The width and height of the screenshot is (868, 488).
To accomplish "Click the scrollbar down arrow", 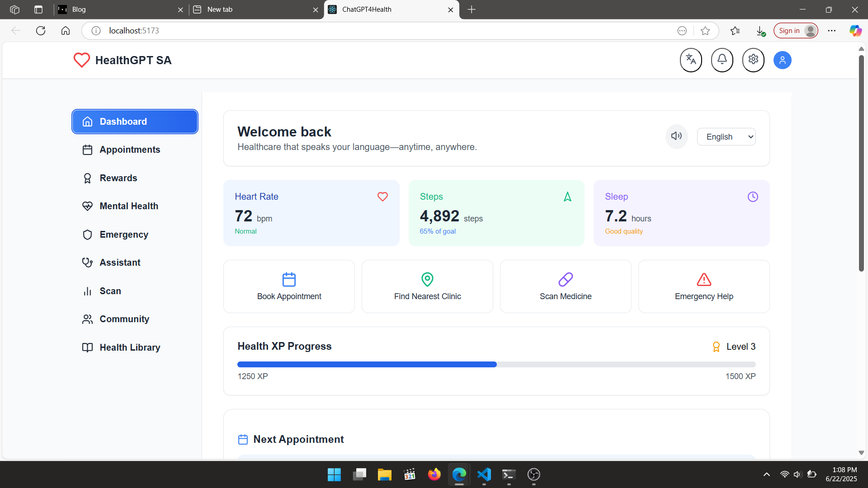I will point(861,453).
